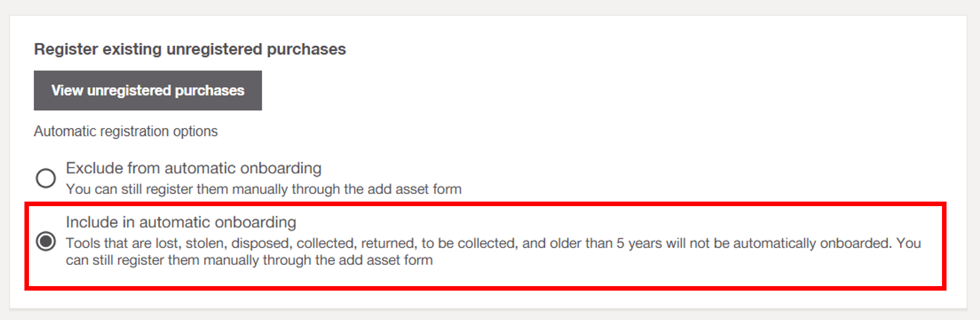This screenshot has height=320, width=980.
Task: Click the Exclude option's manual registration description
Action: tap(263, 189)
